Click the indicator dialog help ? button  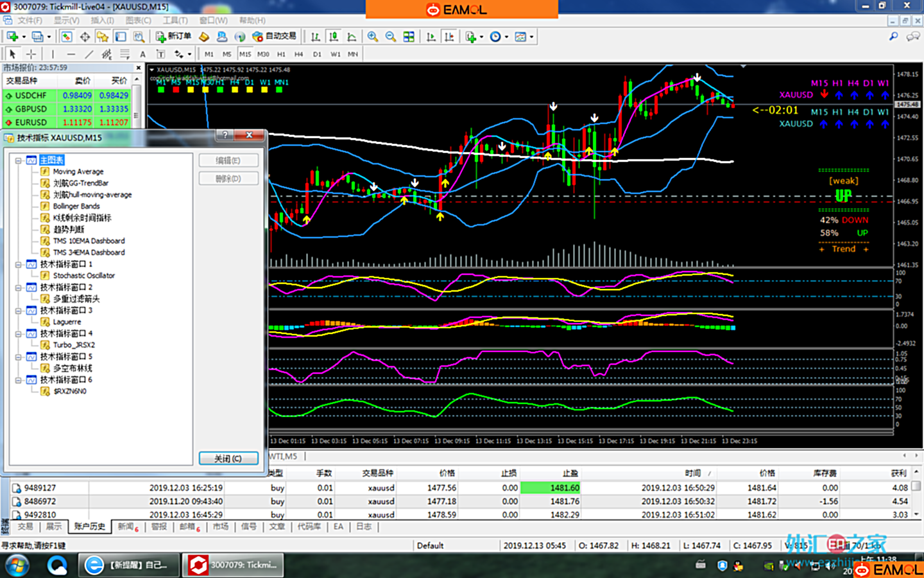point(225,135)
